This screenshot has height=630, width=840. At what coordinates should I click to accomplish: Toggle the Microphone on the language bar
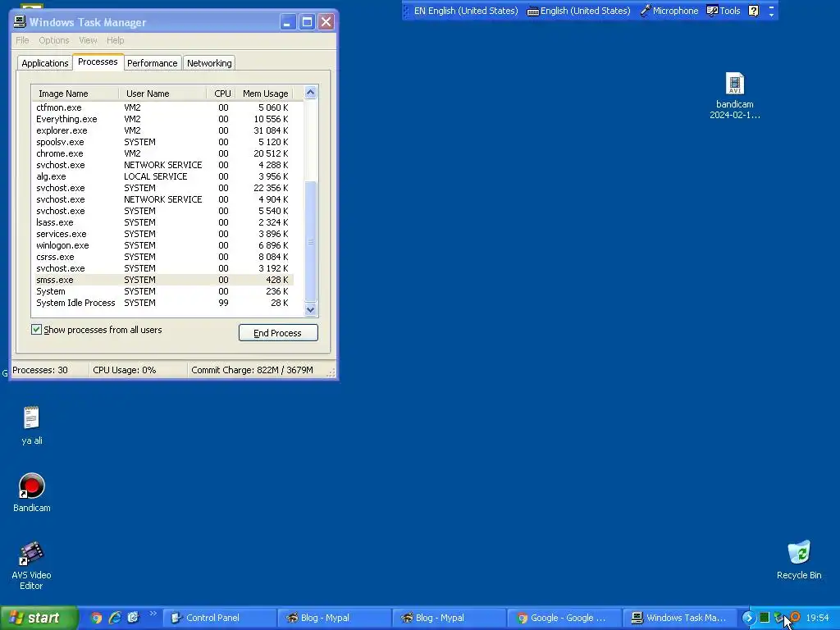669,11
